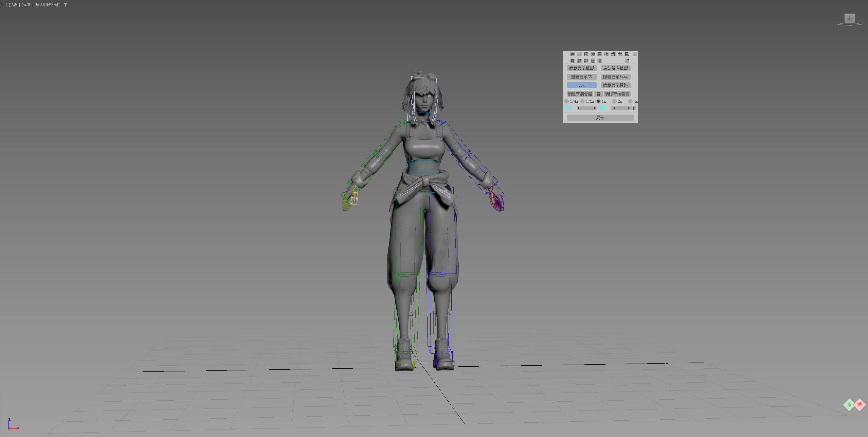Click the ViewCube in top-right corner

coord(849,19)
